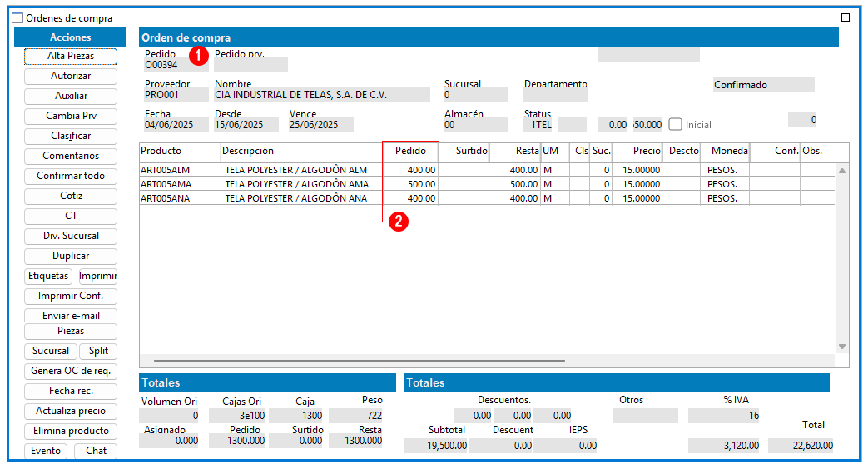Screen dimensions: 868x469
Task: Click the Imprimir button
Action: [x=97, y=276]
